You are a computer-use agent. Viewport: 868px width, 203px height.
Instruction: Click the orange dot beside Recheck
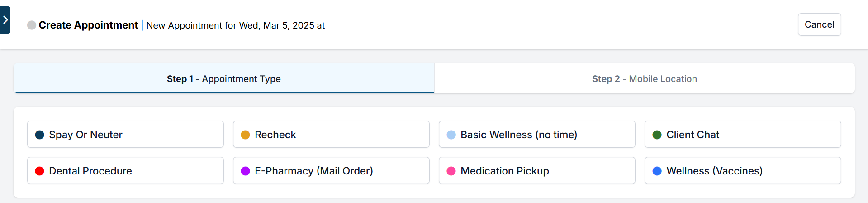[246, 135]
